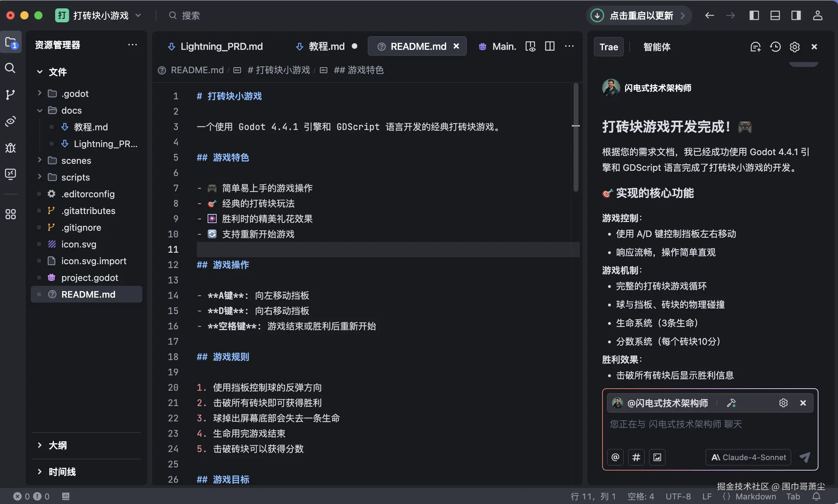Switch to the 智能体 tab
Image resolution: width=838 pixels, height=504 pixels.
coord(657,47)
